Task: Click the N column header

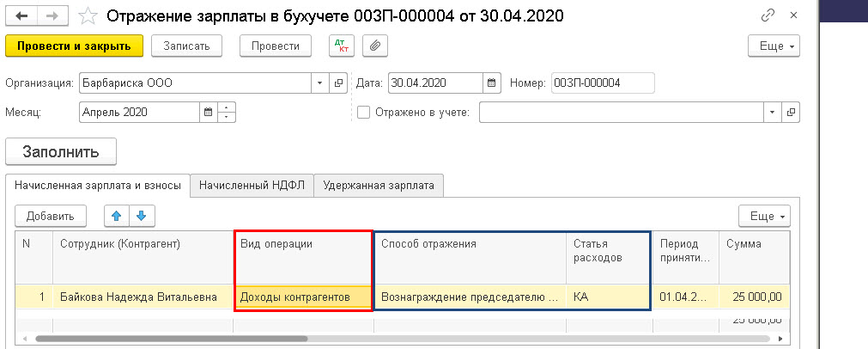Action: pos(33,258)
